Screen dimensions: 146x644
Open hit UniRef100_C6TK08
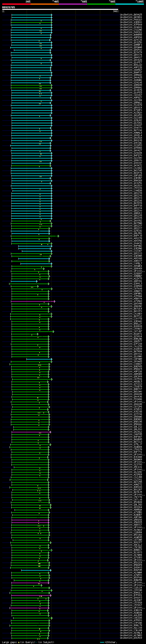coord(131,289)
